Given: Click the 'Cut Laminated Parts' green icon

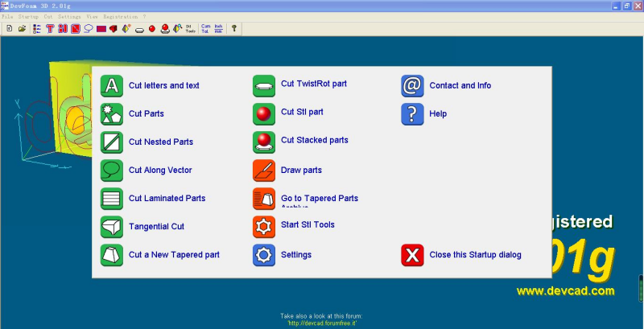Looking at the screenshot, I should [112, 199].
